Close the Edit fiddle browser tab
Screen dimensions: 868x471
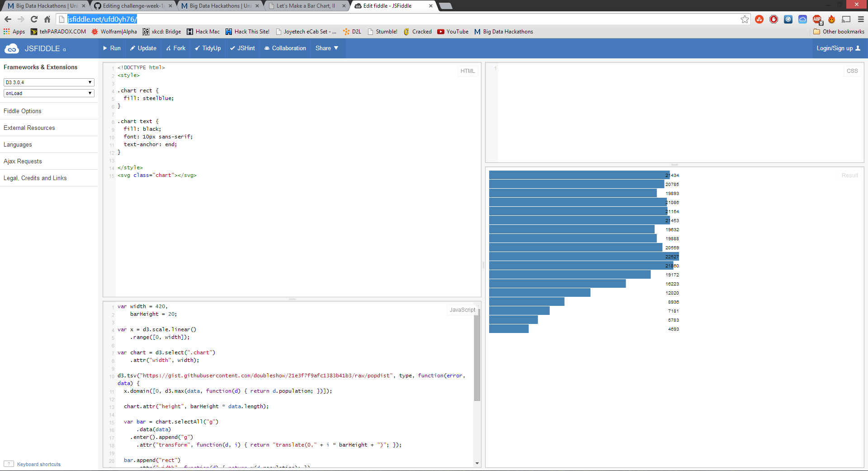[430, 6]
